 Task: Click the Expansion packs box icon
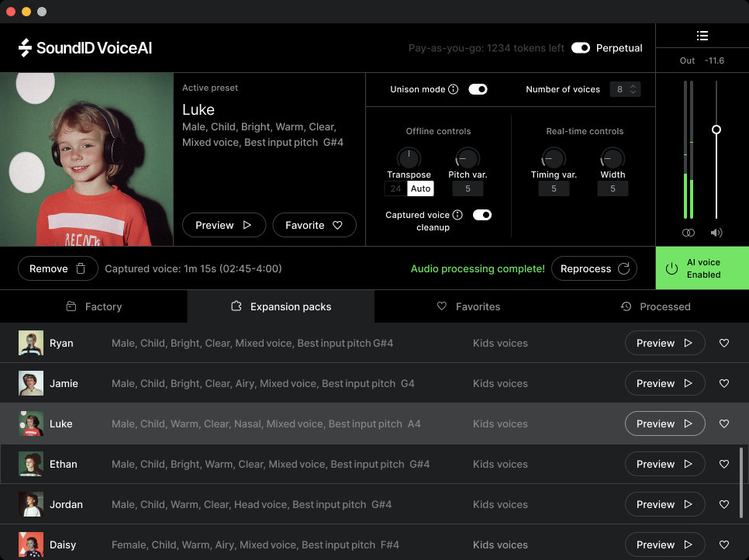(x=235, y=306)
